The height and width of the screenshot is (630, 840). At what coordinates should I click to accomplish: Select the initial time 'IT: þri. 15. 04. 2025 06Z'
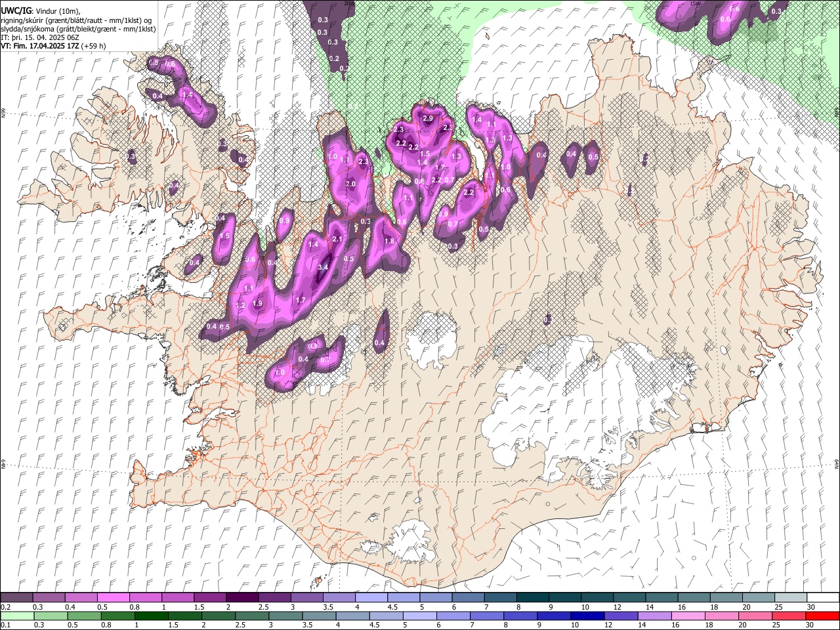(x=40, y=37)
